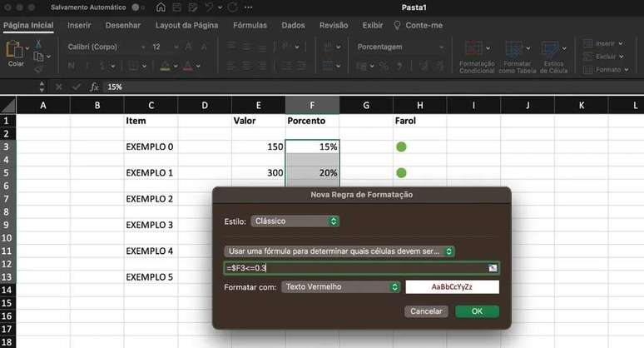This screenshot has width=644, height=348.
Task: Switch to the Página Inicial tab
Action: [28, 25]
